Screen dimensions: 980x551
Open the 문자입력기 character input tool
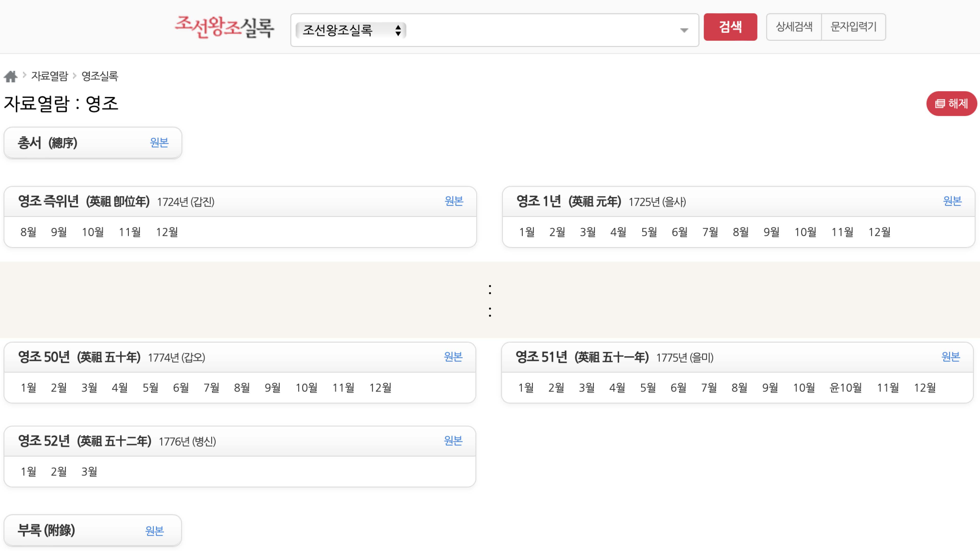click(853, 27)
